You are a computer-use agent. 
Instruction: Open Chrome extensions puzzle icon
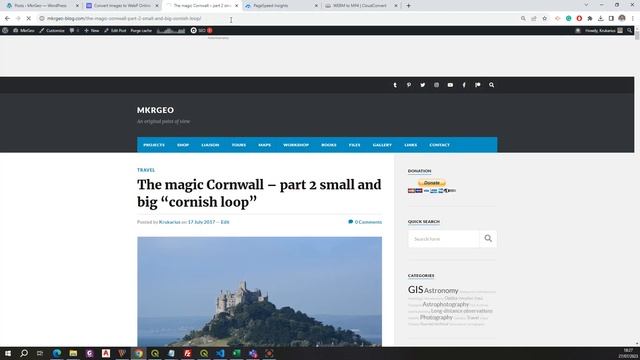[590, 18]
